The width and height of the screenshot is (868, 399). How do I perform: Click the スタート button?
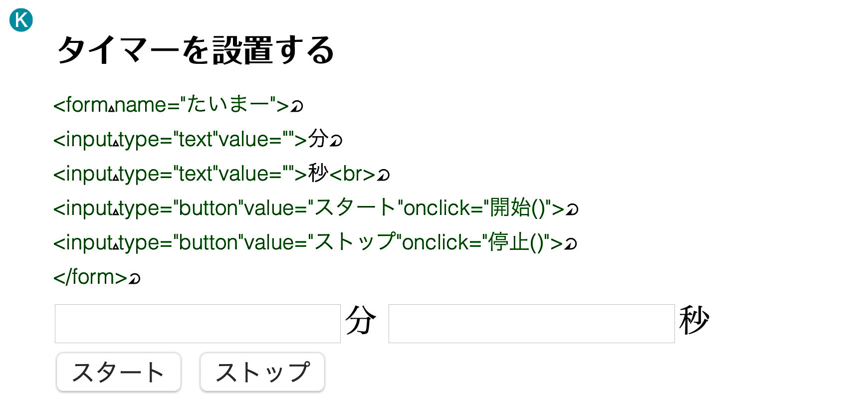click(119, 372)
